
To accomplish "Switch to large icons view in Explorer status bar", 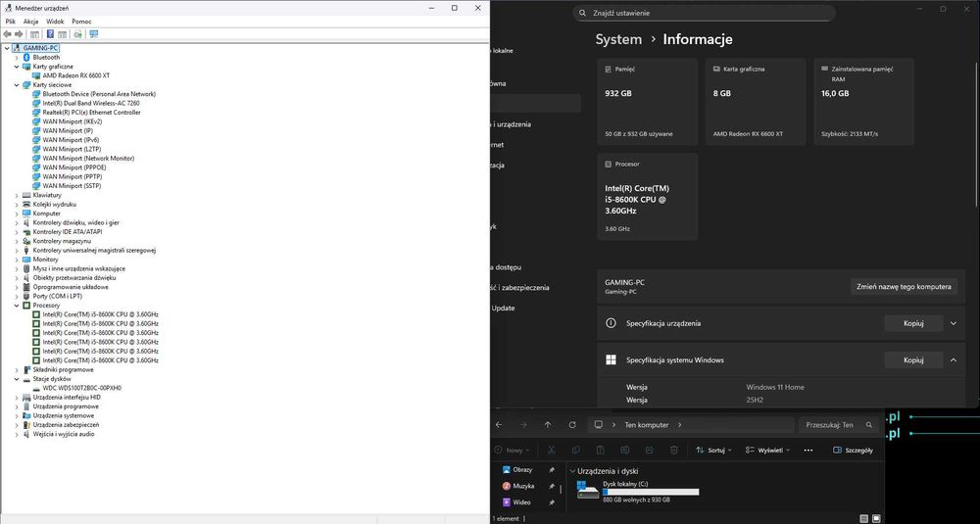I will click(876, 518).
